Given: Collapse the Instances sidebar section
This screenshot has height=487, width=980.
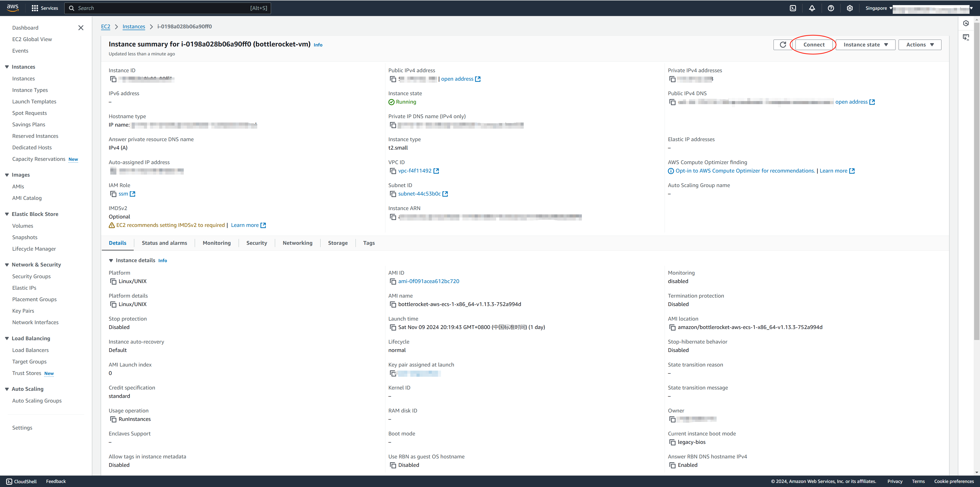Looking at the screenshot, I should 7,67.
